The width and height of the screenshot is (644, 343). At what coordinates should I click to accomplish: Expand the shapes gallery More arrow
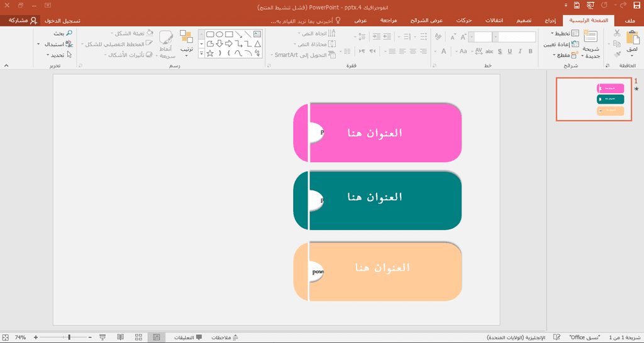202,53
